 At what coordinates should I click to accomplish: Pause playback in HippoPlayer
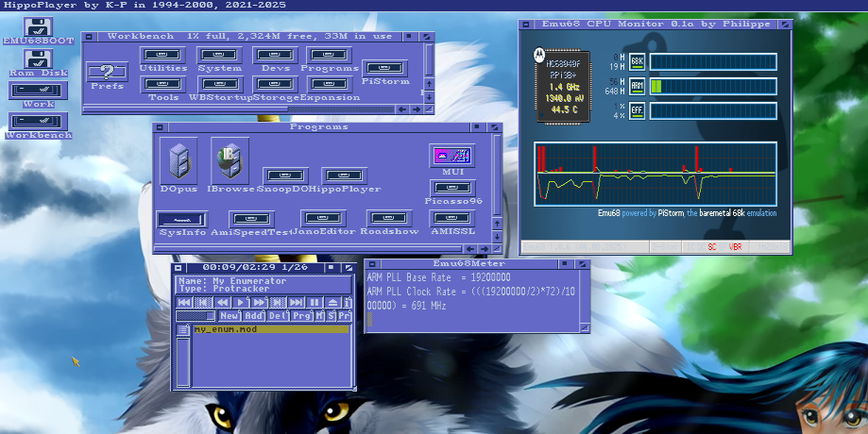tap(315, 302)
